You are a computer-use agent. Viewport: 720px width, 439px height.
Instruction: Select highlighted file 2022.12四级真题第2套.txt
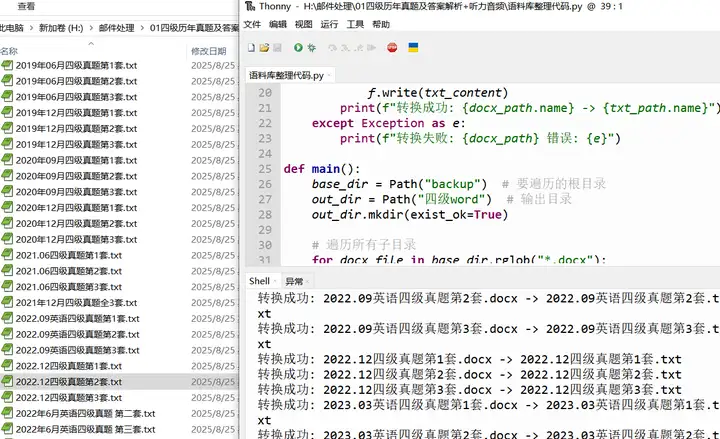(x=69, y=382)
